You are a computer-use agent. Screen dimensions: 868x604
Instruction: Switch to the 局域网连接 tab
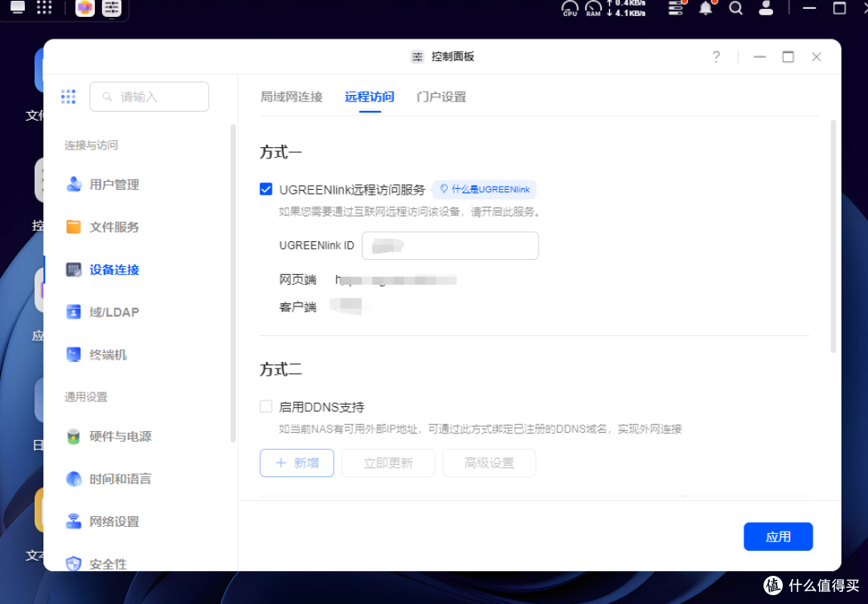click(x=291, y=97)
